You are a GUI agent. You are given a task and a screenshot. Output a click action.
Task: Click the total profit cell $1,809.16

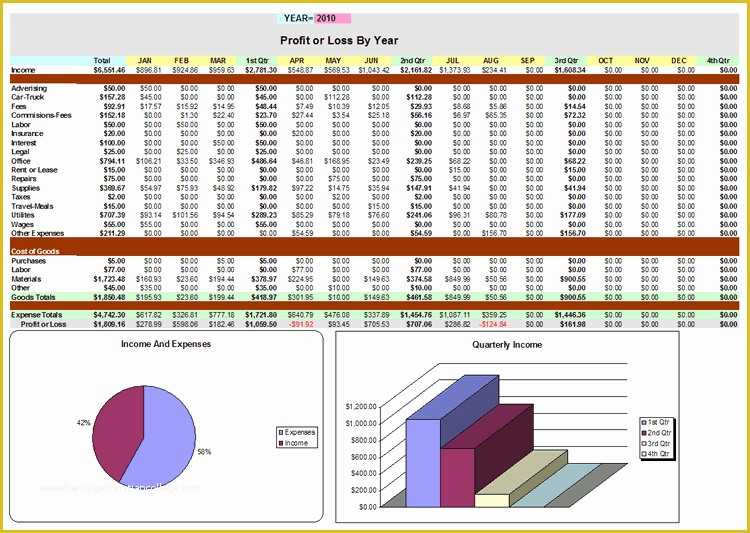click(110, 324)
